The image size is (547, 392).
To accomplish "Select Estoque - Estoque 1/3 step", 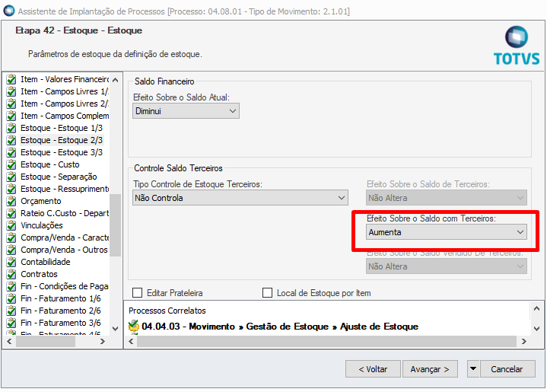I will [x=62, y=128].
